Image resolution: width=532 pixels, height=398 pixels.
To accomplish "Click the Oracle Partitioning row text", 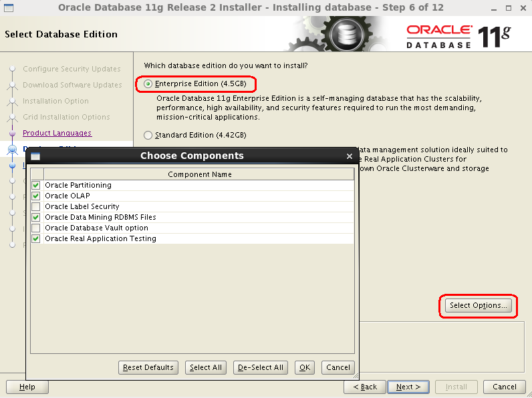I will click(x=78, y=185).
